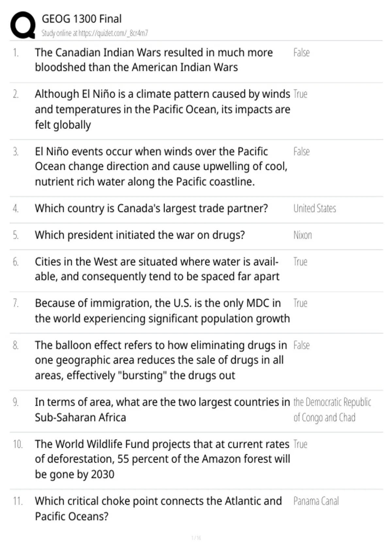Select the Nixon answer

tap(302, 235)
